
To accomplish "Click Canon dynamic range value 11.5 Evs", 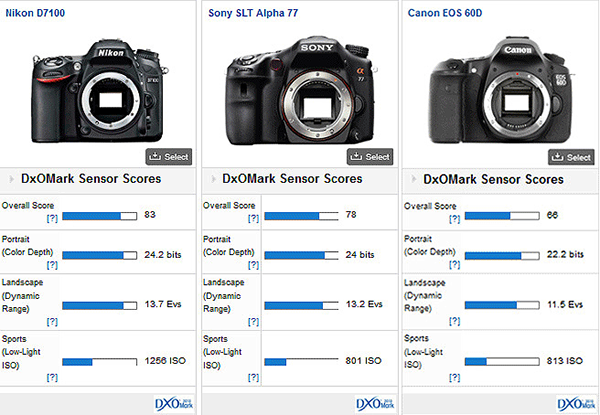I will [x=565, y=305].
